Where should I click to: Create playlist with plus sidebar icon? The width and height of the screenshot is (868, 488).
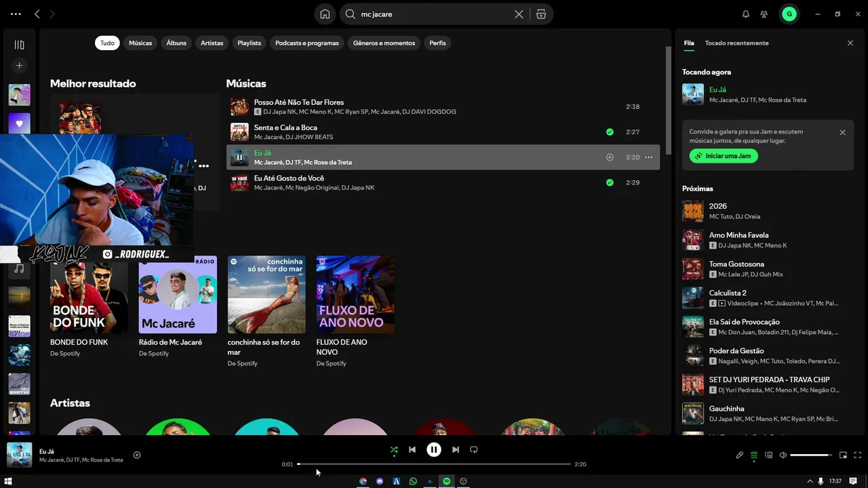pos(19,66)
